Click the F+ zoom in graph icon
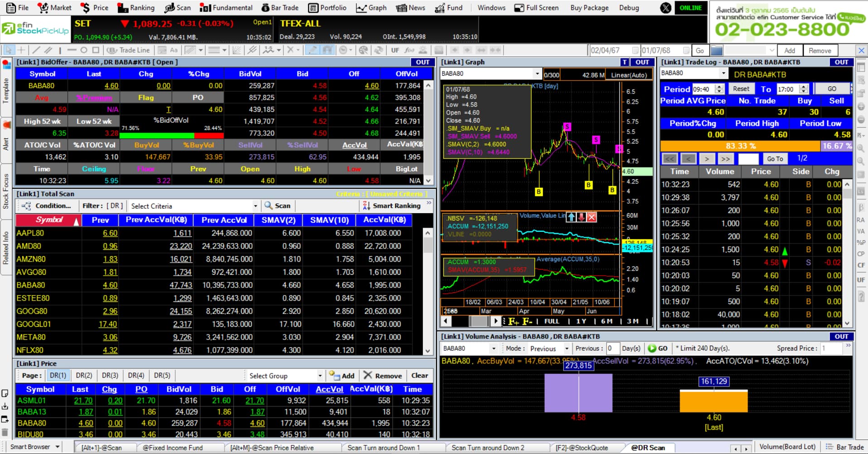This screenshot has width=868, height=454. (x=513, y=321)
